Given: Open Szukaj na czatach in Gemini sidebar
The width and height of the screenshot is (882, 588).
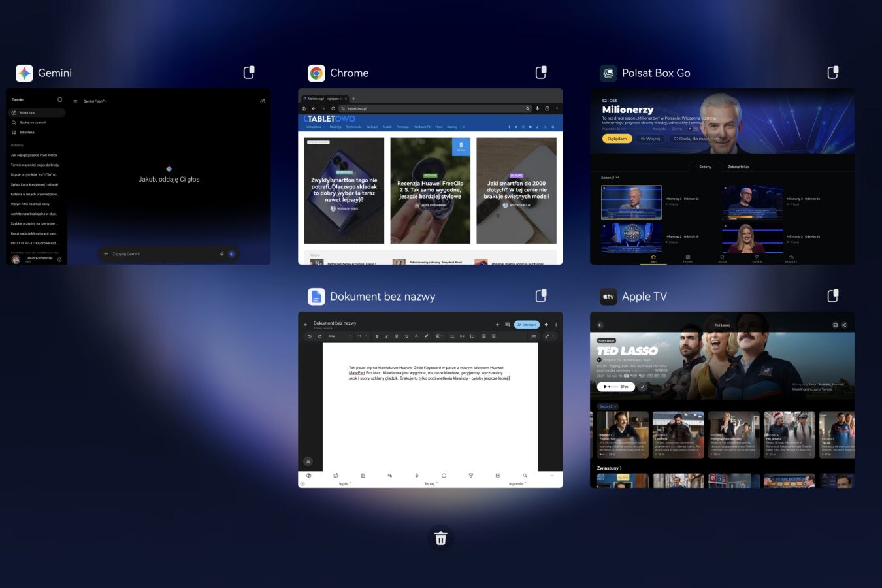Looking at the screenshot, I should 30,122.
